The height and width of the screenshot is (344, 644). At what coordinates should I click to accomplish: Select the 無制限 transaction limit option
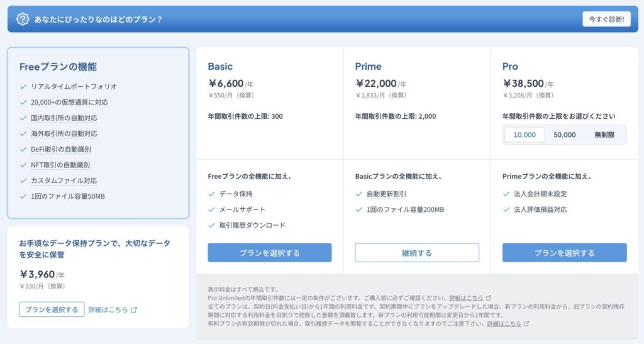[604, 135]
